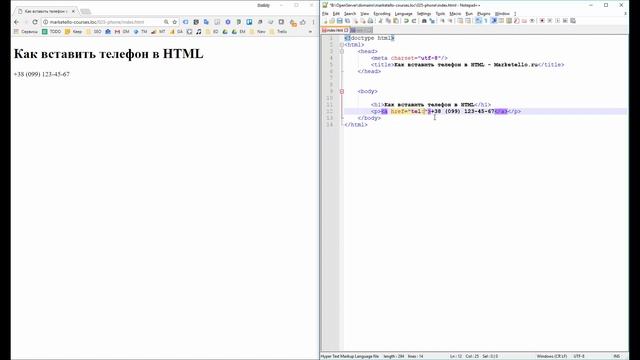Click the Open file icon in Notepad++ toolbar

(332, 21)
